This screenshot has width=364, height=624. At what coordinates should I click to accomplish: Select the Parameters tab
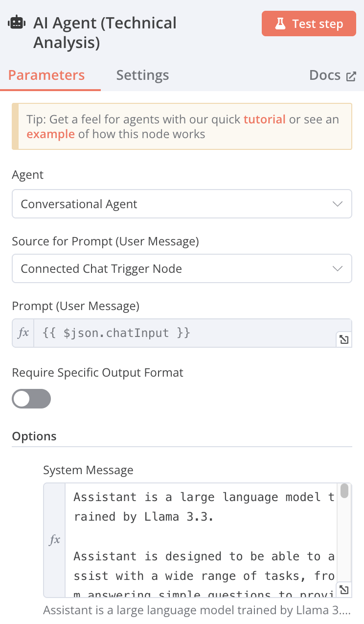[46, 75]
